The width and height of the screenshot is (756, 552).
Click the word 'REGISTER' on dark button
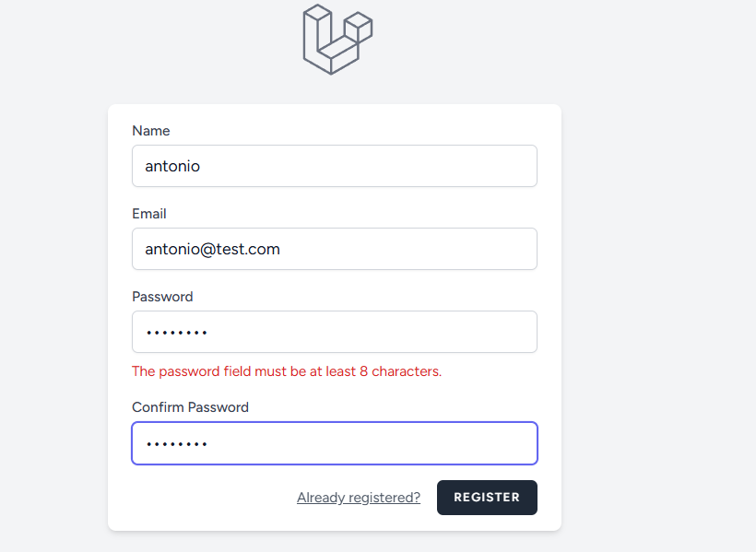487,498
